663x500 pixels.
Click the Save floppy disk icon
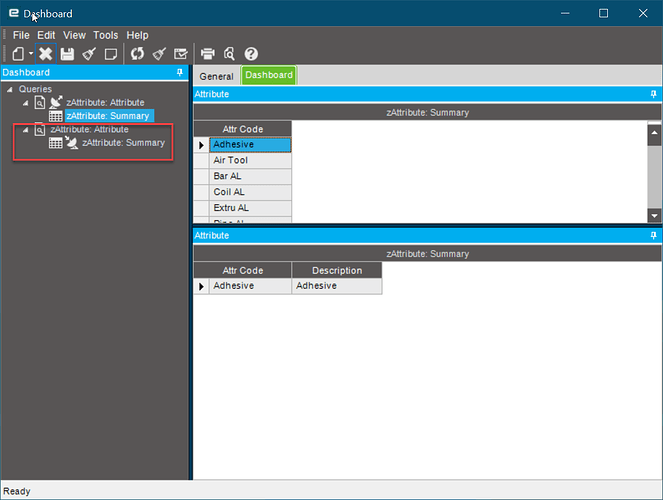click(67, 54)
